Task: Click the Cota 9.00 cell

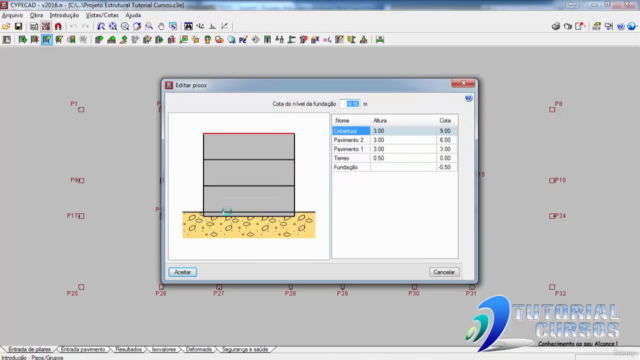Action: [447, 131]
